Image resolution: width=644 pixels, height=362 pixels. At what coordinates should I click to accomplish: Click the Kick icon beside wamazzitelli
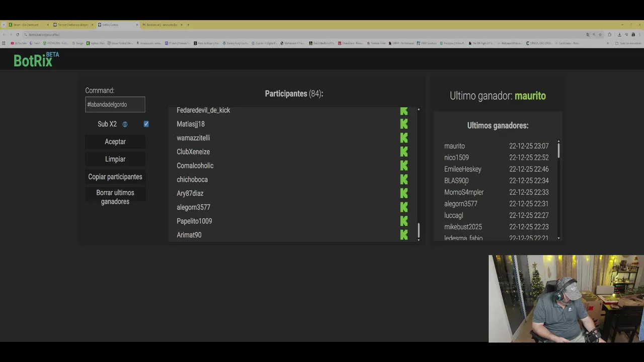[404, 138]
